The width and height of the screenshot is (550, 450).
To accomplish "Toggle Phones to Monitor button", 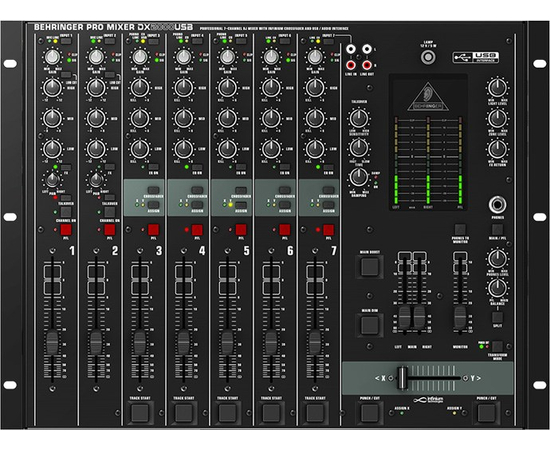I will coord(460,230).
